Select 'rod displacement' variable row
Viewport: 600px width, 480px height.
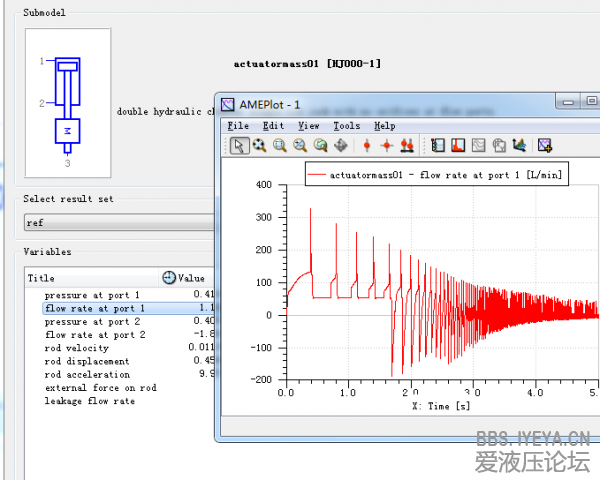pos(87,361)
